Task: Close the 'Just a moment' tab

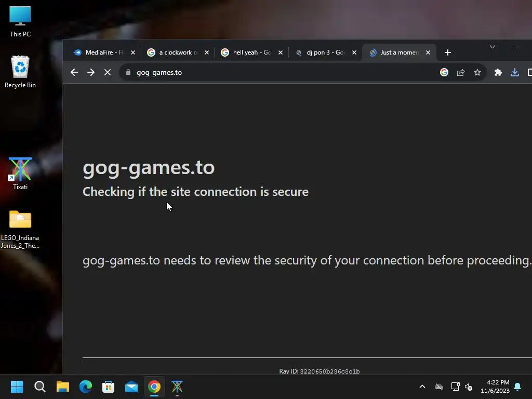Action: (428, 52)
